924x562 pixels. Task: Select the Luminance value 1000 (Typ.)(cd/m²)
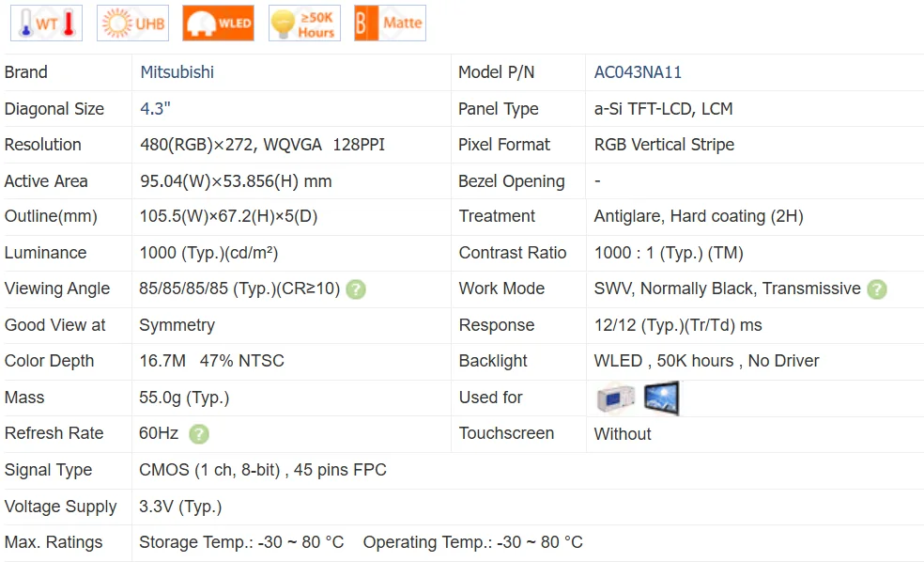coord(208,253)
